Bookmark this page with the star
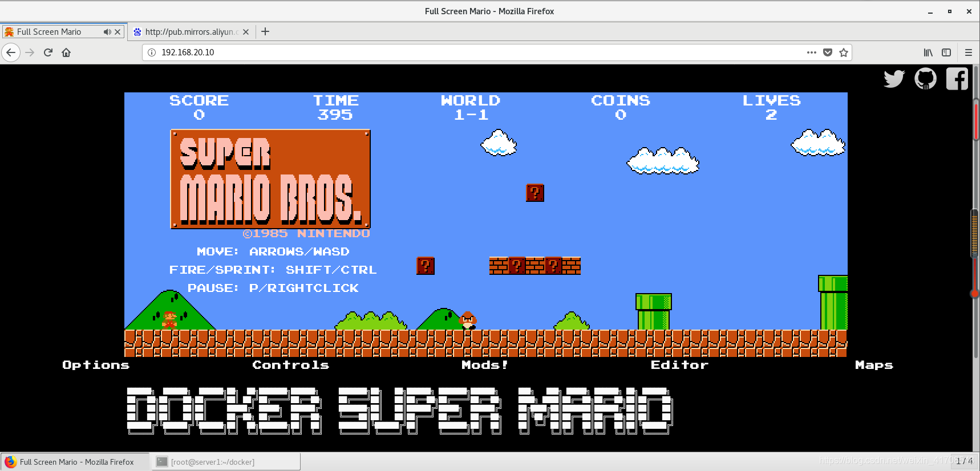Image resolution: width=980 pixels, height=471 pixels. click(844, 52)
